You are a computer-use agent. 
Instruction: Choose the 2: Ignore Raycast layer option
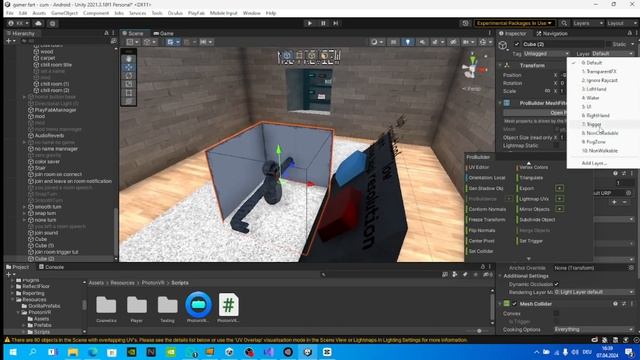tap(603, 80)
